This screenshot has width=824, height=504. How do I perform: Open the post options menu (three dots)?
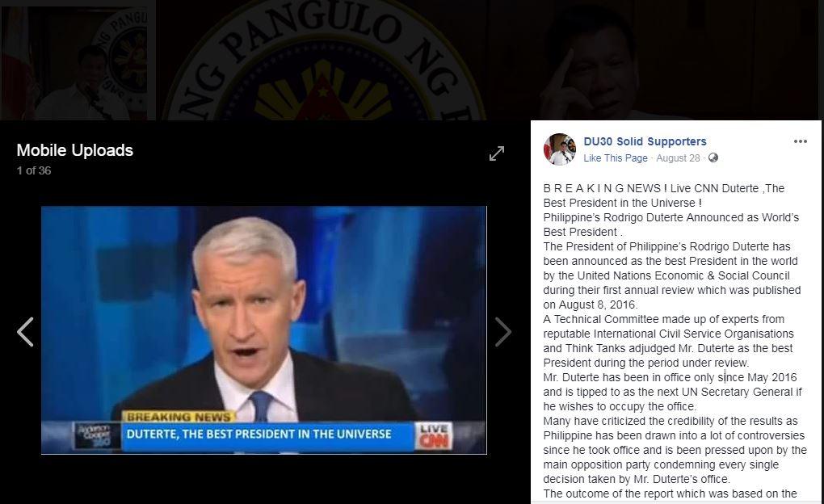[x=801, y=141]
